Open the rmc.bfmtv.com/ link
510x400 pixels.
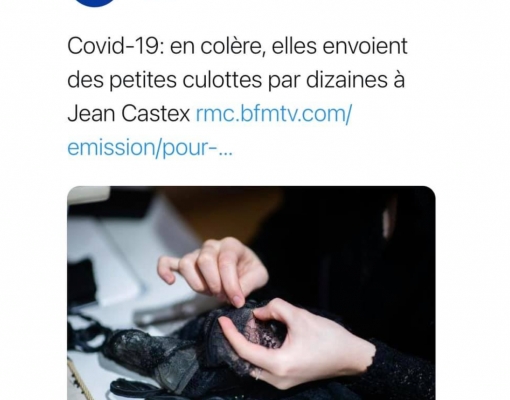click(x=273, y=113)
